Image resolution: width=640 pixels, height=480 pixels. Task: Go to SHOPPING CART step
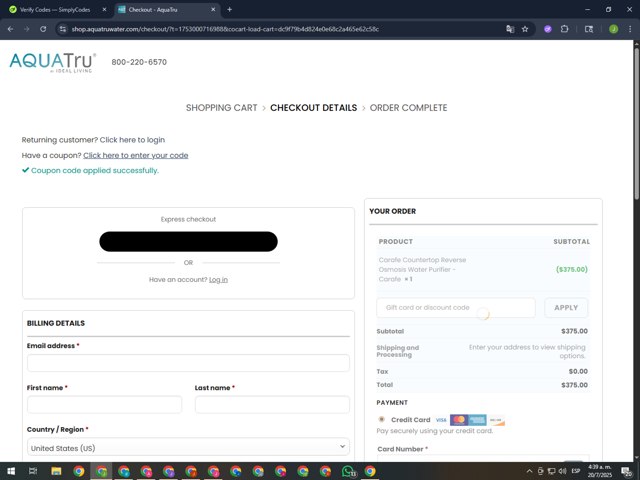tap(222, 108)
